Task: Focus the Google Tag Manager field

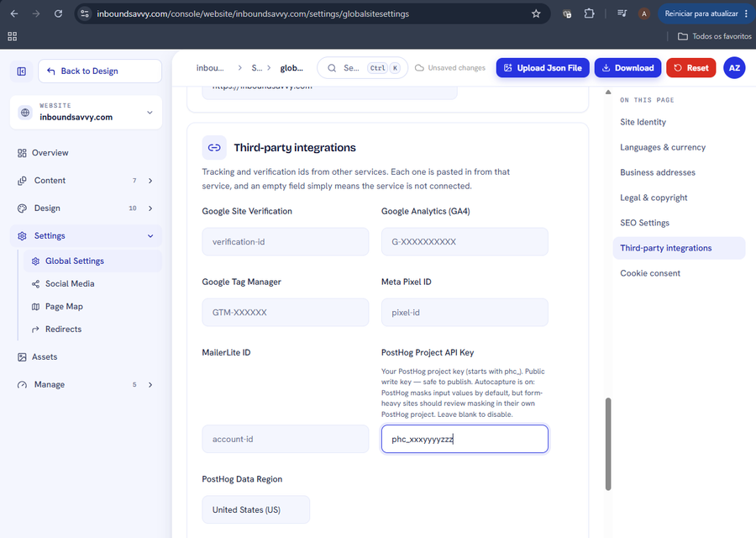Action: point(286,313)
